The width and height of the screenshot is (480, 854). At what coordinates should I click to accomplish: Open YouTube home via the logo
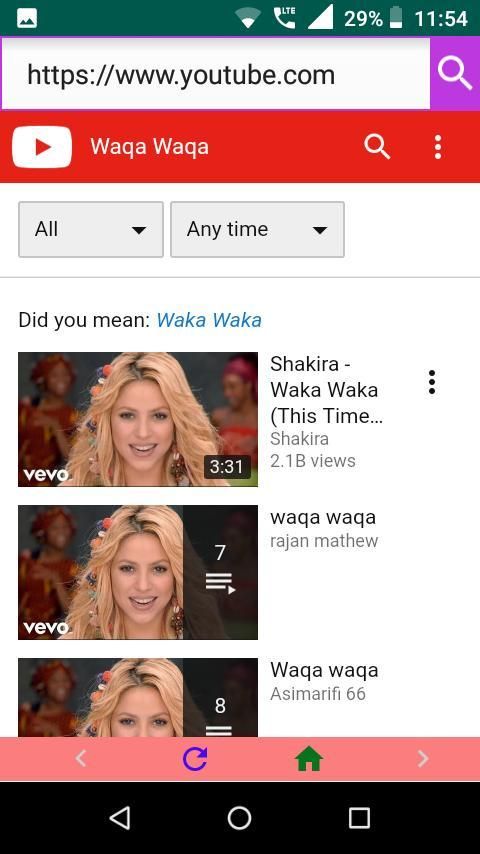pyautogui.click(x=42, y=147)
